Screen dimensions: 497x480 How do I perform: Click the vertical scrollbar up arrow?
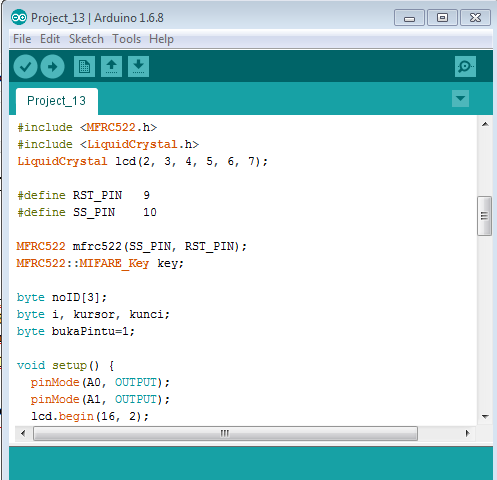pos(485,124)
